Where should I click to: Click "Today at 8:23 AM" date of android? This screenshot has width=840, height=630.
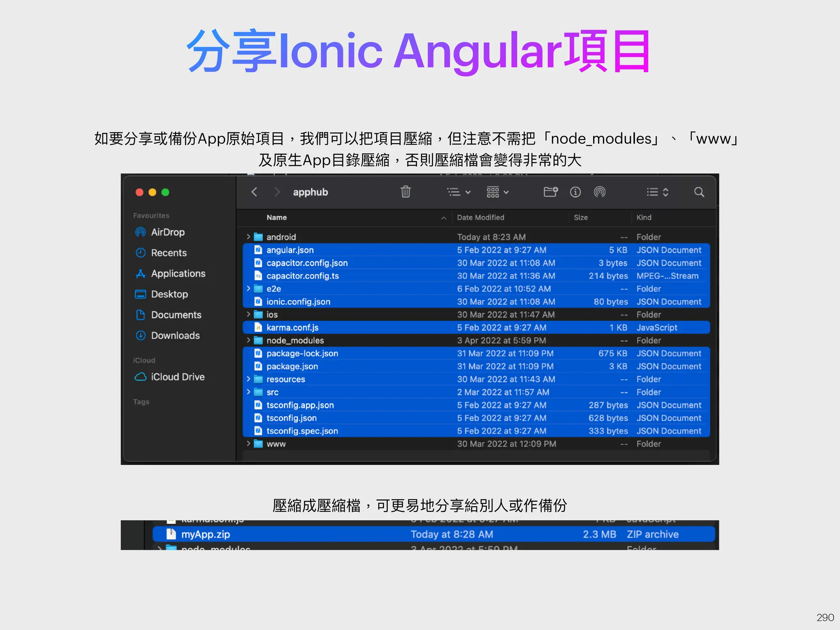491,237
